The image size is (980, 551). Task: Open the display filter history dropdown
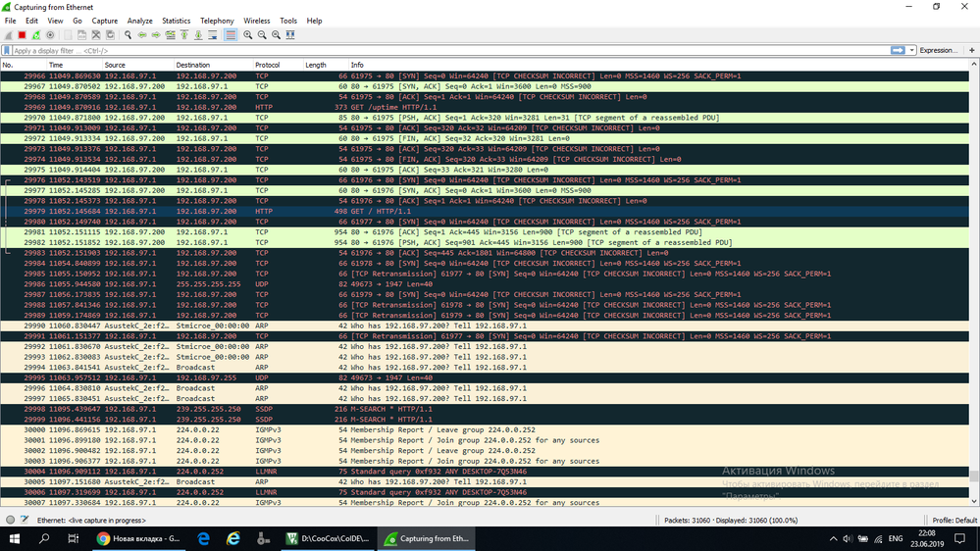912,50
